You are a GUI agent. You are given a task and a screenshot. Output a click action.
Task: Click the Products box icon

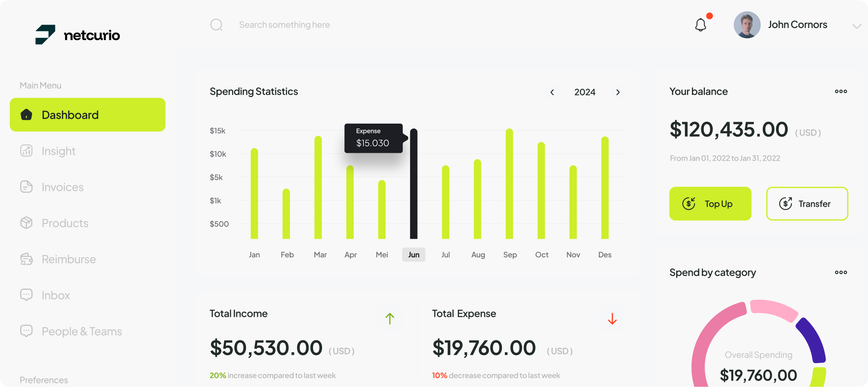(x=26, y=223)
